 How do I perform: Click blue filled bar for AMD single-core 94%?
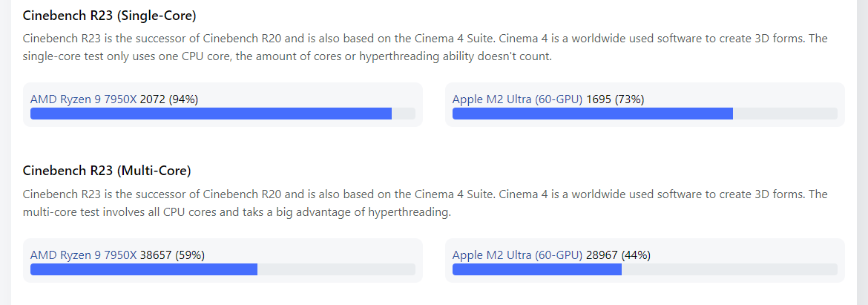(x=211, y=114)
